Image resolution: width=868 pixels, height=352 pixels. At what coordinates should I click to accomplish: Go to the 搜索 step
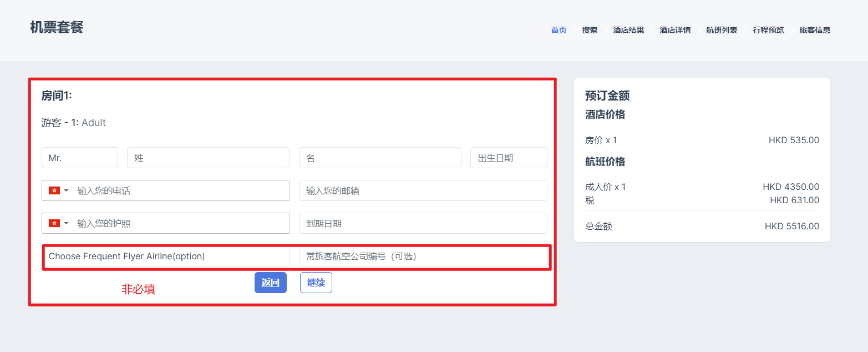[590, 31]
